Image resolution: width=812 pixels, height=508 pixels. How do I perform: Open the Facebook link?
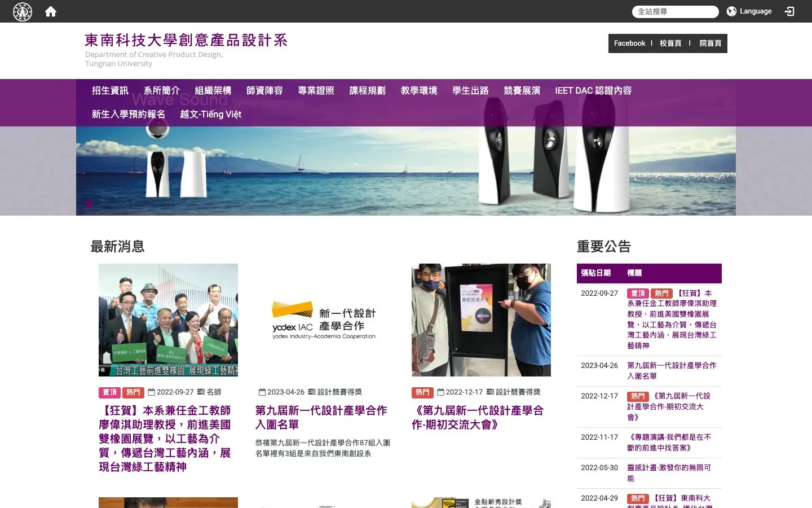pyautogui.click(x=629, y=43)
